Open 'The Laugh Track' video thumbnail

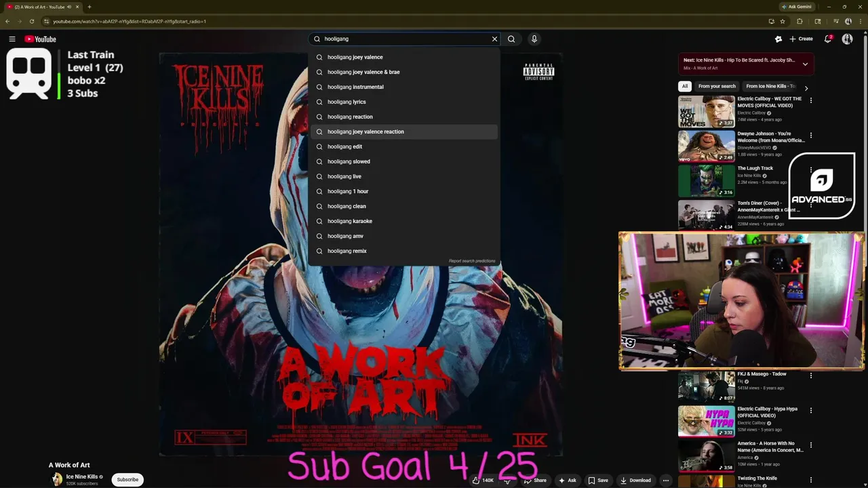point(706,181)
